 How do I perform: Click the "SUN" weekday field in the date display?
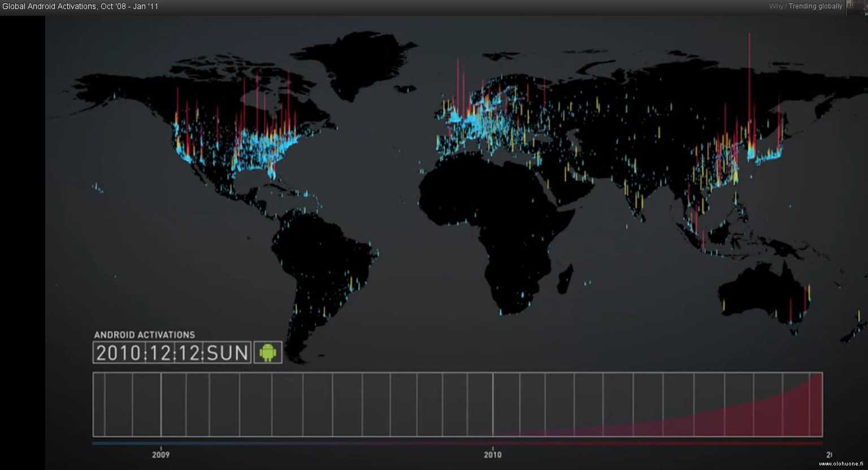[x=228, y=353]
